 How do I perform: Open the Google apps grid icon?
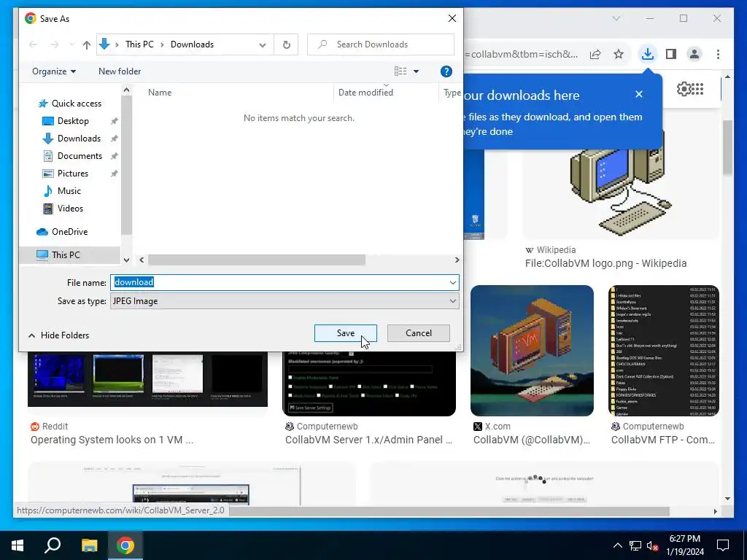click(x=698, y=89)
